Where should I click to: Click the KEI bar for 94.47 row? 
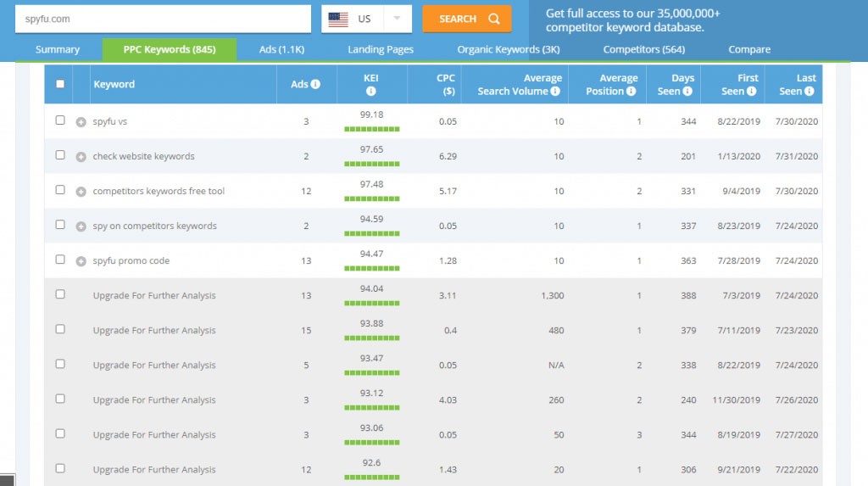[x=371, y=268]
